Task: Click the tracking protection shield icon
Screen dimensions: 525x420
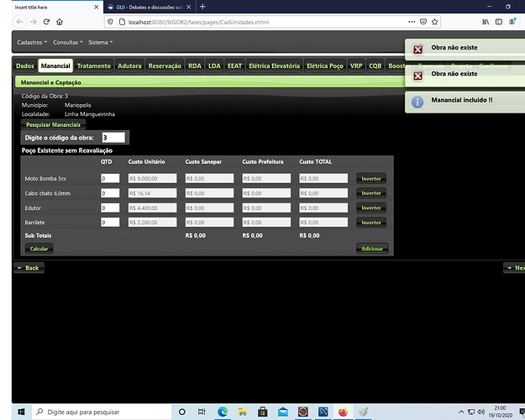Action: [110, 22]
